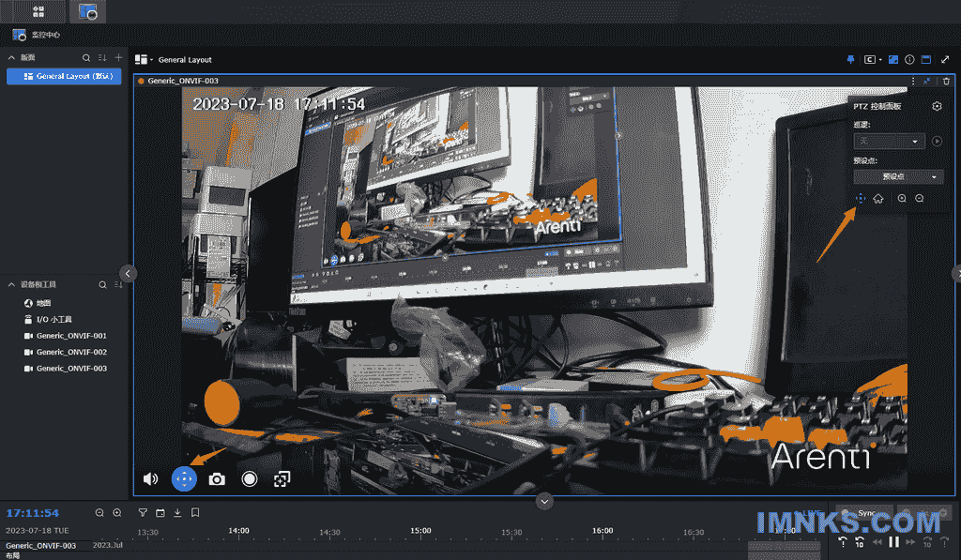This screenshot has height=560, width=961.
Task: Select the Generic_ONVIF-003 timeline row label
Action: (x=41, y=545)
